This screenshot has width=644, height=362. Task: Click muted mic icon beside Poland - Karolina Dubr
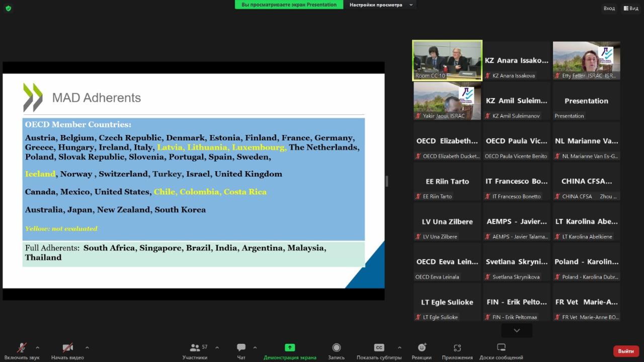[x=558, y=277]
